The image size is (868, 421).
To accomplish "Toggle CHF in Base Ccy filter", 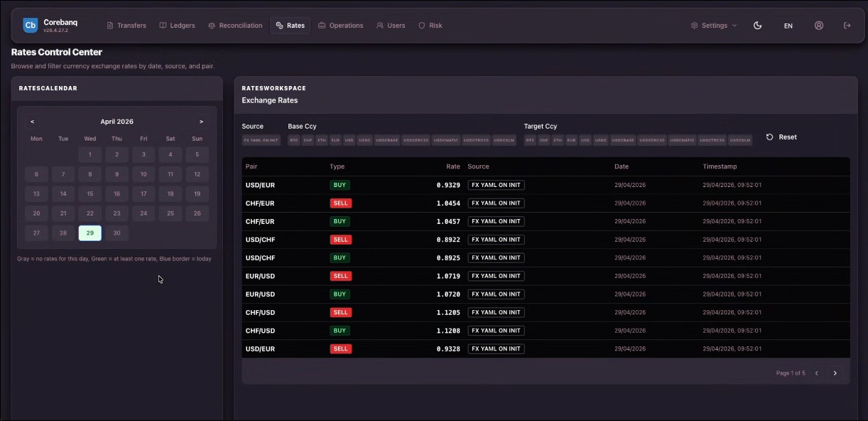I will tap(308, 140).
